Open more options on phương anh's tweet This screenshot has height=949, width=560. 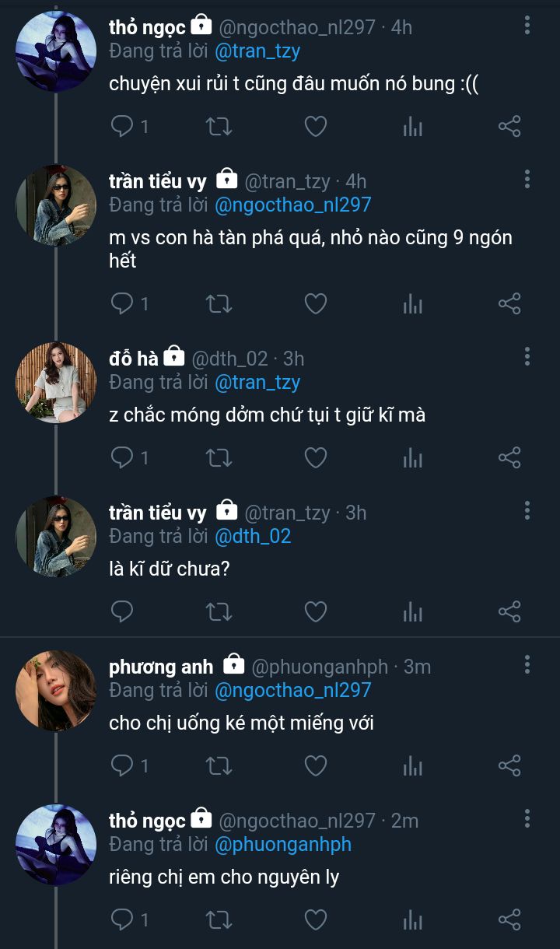(x=527, y=665)
